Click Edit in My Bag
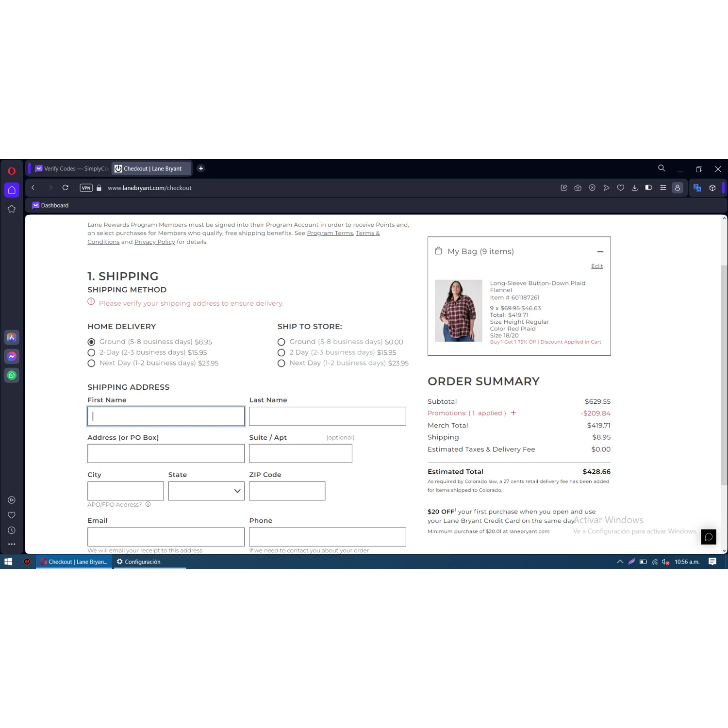The width and height of the screenshot is (728, 728). tap(597, 266)
